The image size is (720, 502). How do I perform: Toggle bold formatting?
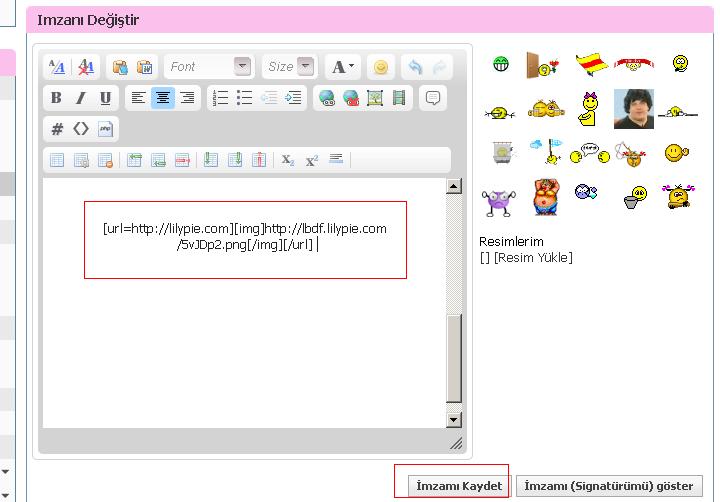(x=56, y=98)
